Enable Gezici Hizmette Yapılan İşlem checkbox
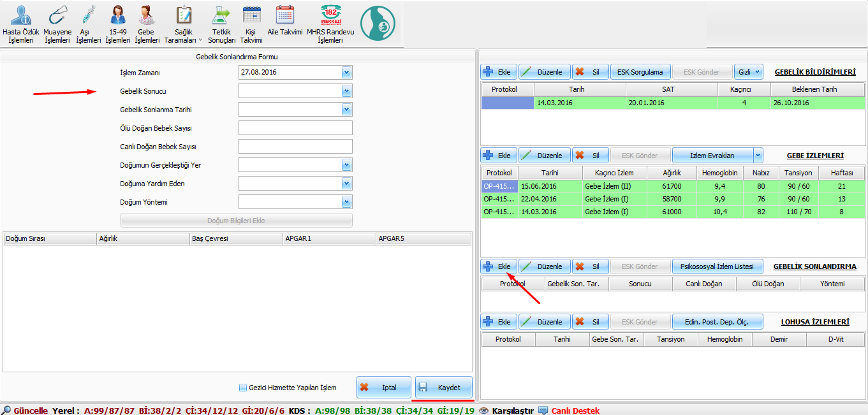868x415 pixels. [x=243, y=388]
